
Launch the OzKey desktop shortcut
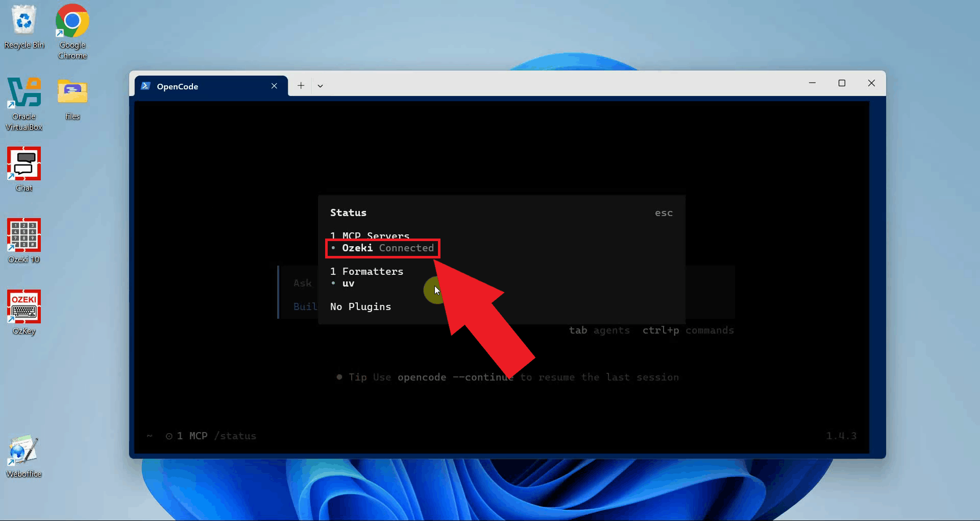coord(24,312)
